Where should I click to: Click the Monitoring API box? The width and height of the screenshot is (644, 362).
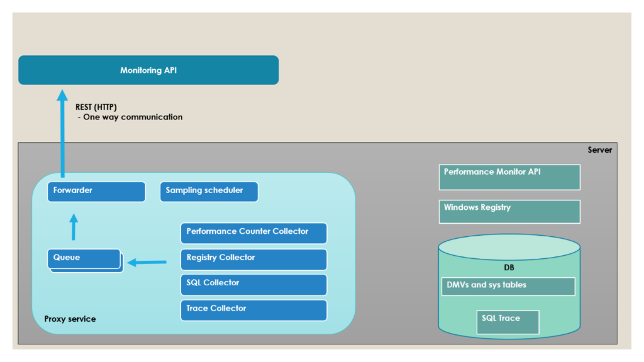point(148,70)
